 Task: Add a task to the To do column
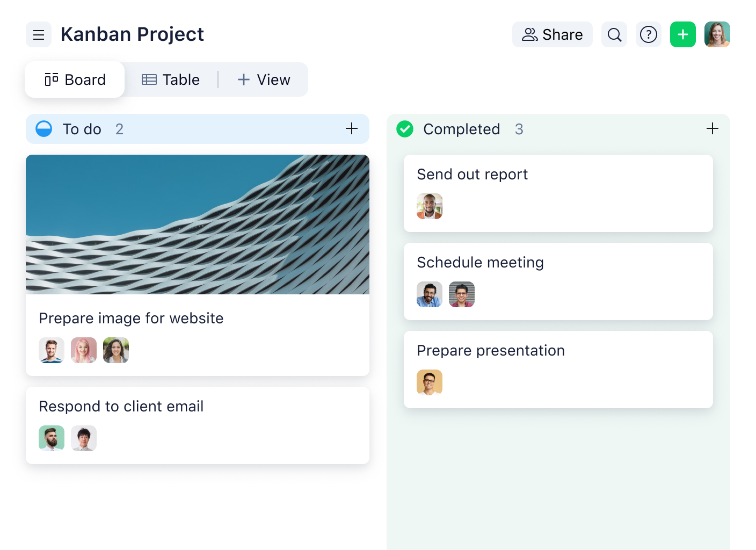352,129
